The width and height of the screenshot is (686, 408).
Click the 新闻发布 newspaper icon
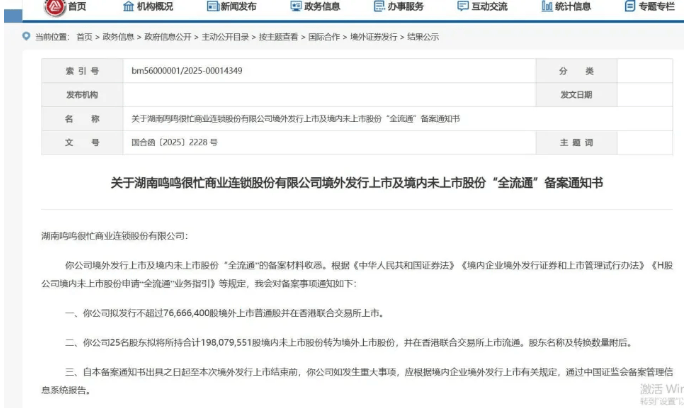pyautogui.click(x=212, y=7)
